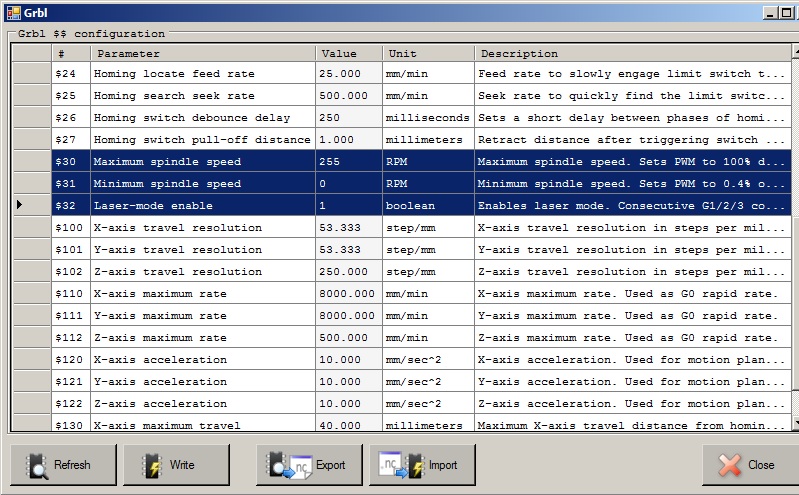This screenshot has height=495, width=799.
Task: Select 'Homing search seek rate' parameter
Action: pos(203,95)
